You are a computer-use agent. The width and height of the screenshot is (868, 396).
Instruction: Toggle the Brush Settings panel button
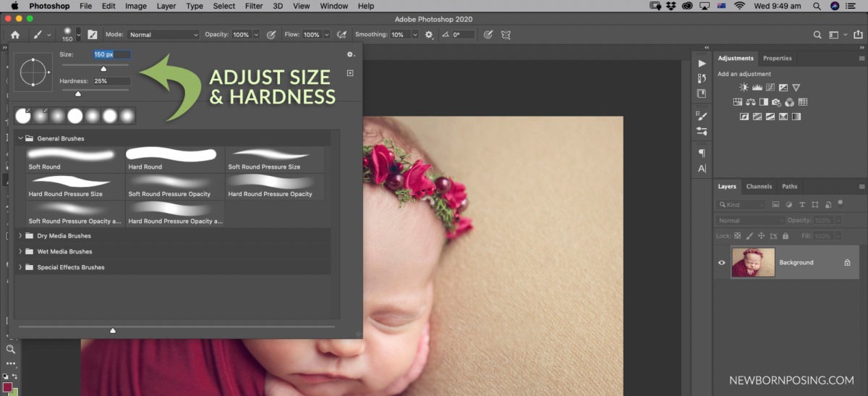93,34
